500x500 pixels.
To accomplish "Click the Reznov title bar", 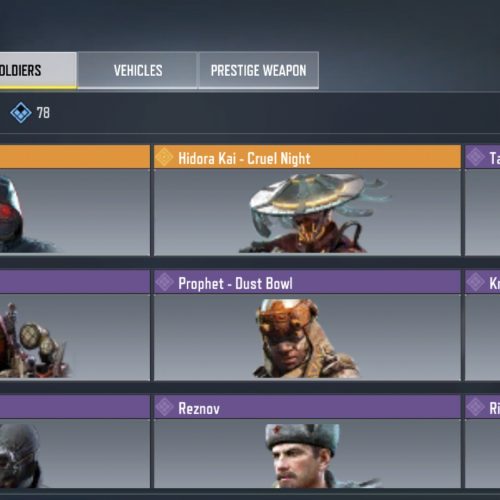I will [307, 407].
